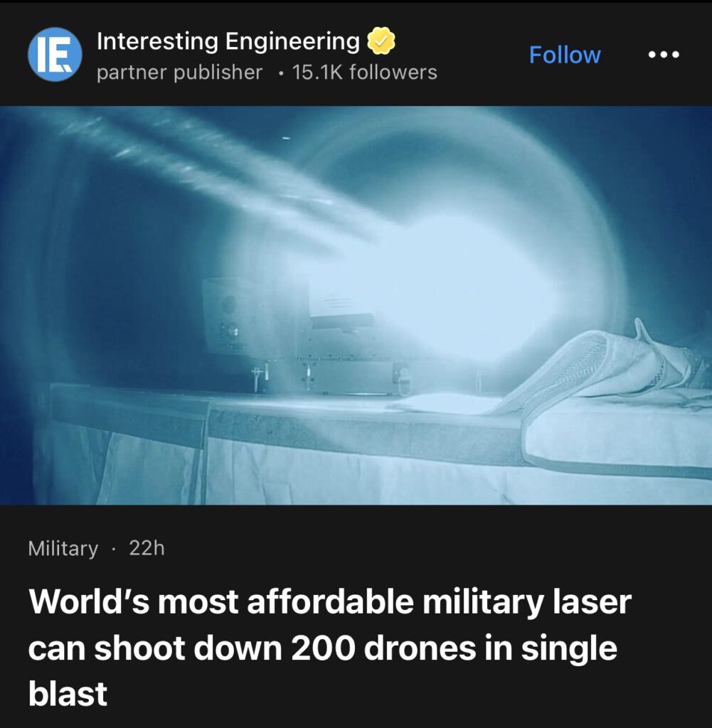Screen dimensions: 712x728
Task: Click the dot separator before followers count
Action: [280, 73]
